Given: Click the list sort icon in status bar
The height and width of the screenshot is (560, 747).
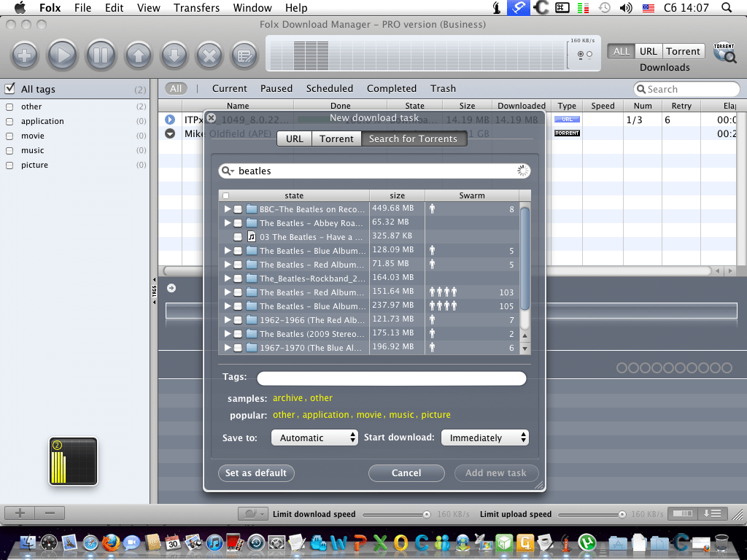Looking at the screenshot, I should (x=712, y=513).
